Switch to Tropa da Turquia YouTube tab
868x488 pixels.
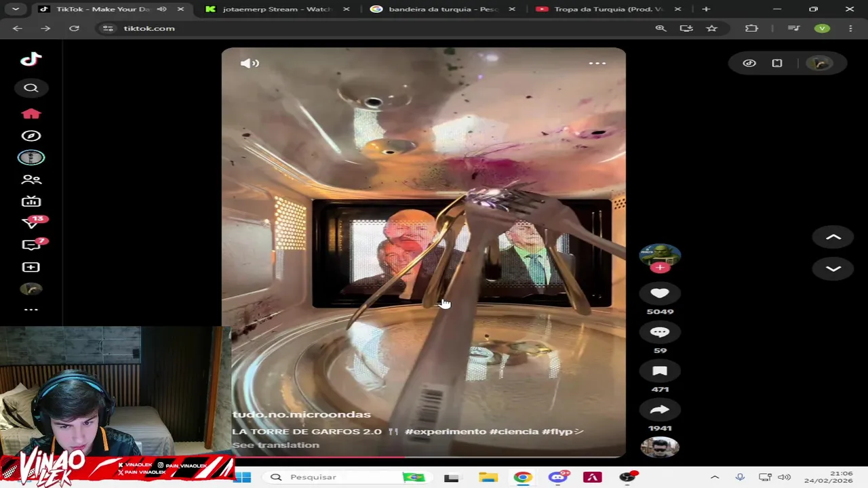click(x=608, y=9)
